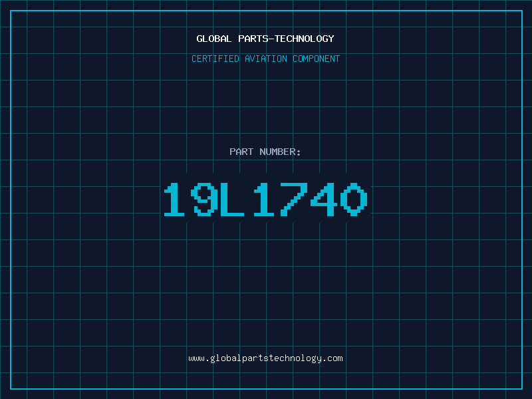Open the www.globalpartstechnology.com link
Image resolution: width=532 pixels, height=399 pixels.
pos(265,358)
